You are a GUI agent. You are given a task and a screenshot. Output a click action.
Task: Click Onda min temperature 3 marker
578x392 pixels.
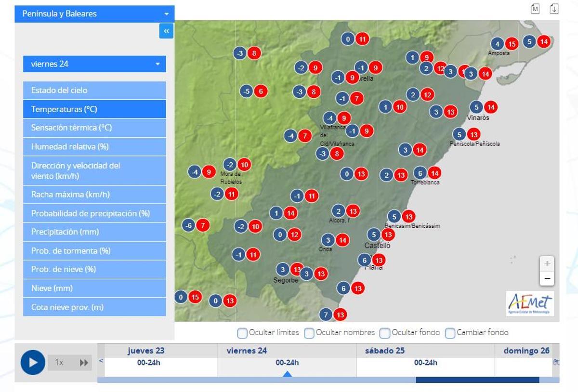[328, 240]
